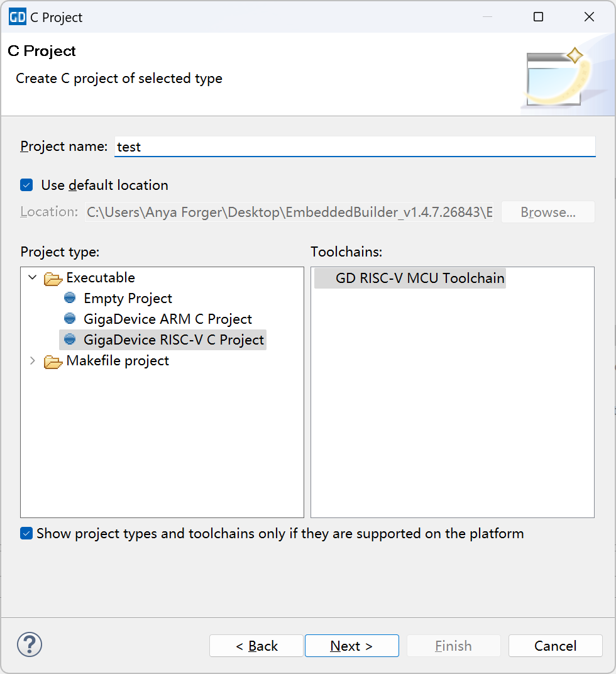616x674 pixels.
Task: Click the GigaDevice ARM C Project icon
Action: click(70, 319)
